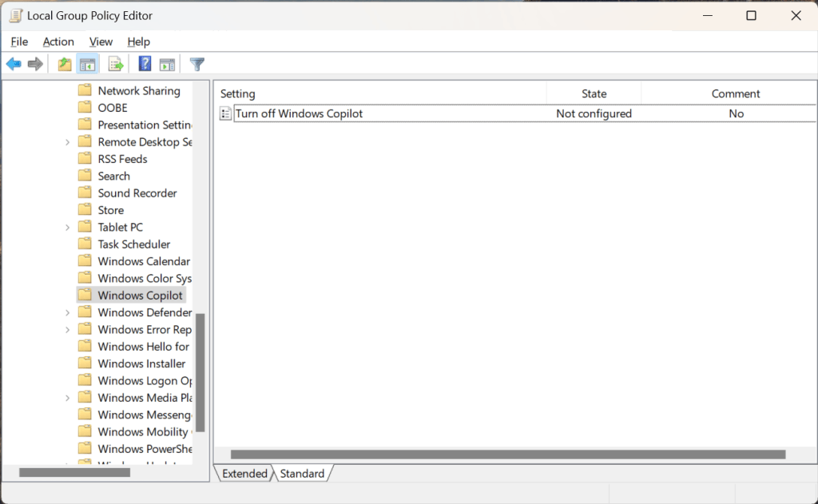Expand the Windows Defender node
Screen dimensions: 818x504
67,312
